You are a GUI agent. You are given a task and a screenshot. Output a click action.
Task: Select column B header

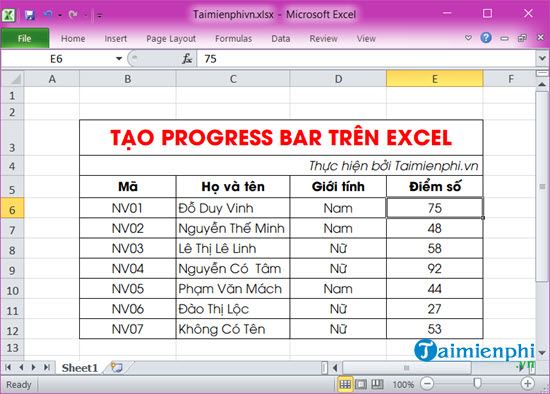pos(128,79)
